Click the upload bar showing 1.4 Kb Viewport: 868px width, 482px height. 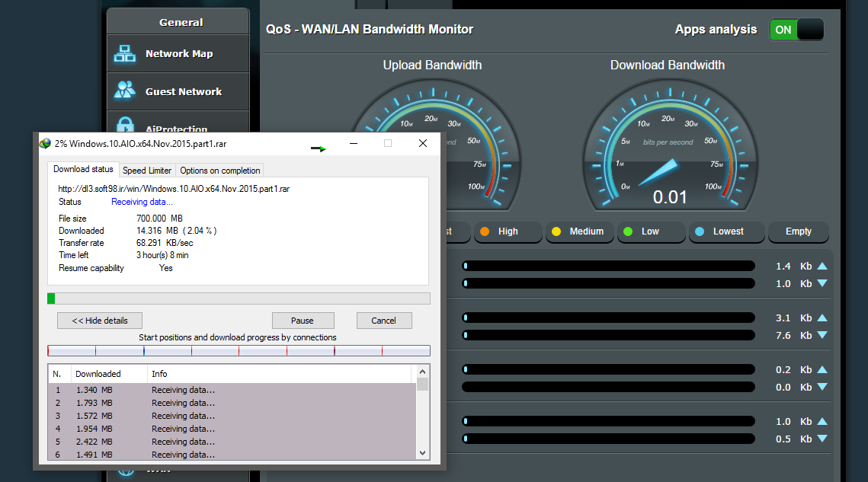(608, 267)
